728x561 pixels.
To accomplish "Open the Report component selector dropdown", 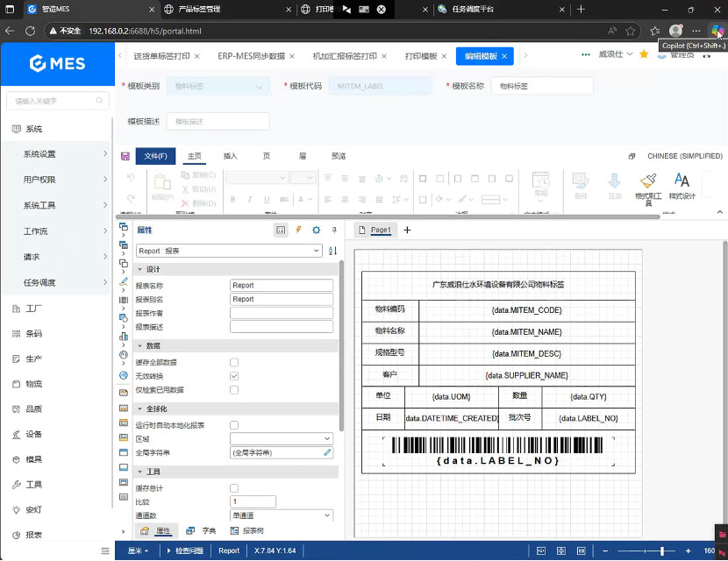I will pyautogui.click(x=229, y=251).
